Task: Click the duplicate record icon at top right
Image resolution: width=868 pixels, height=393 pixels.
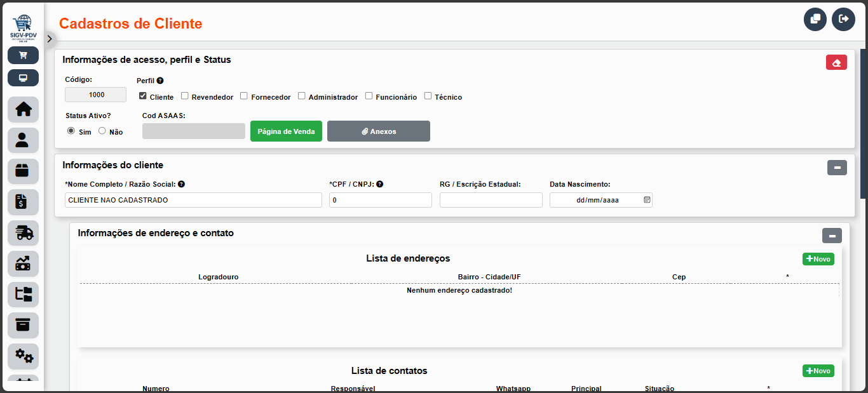Action: 815,19
